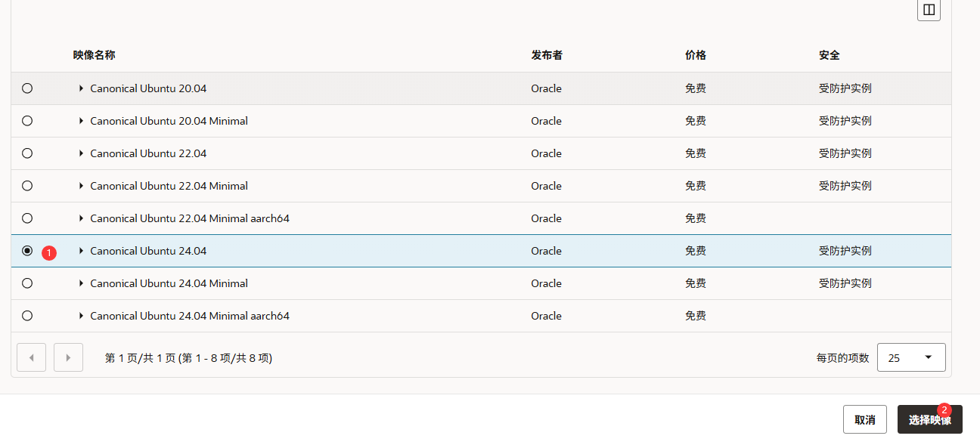Select Canonical Ubuntu 22.04 radio button

click(x=27, y=153)
